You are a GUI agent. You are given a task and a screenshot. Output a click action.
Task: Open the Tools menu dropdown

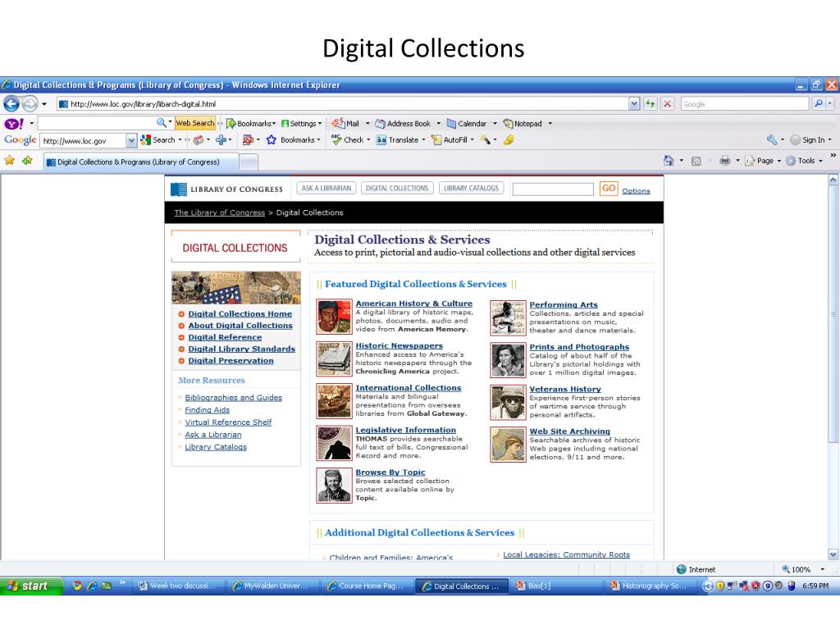click(x=804, y=161)
